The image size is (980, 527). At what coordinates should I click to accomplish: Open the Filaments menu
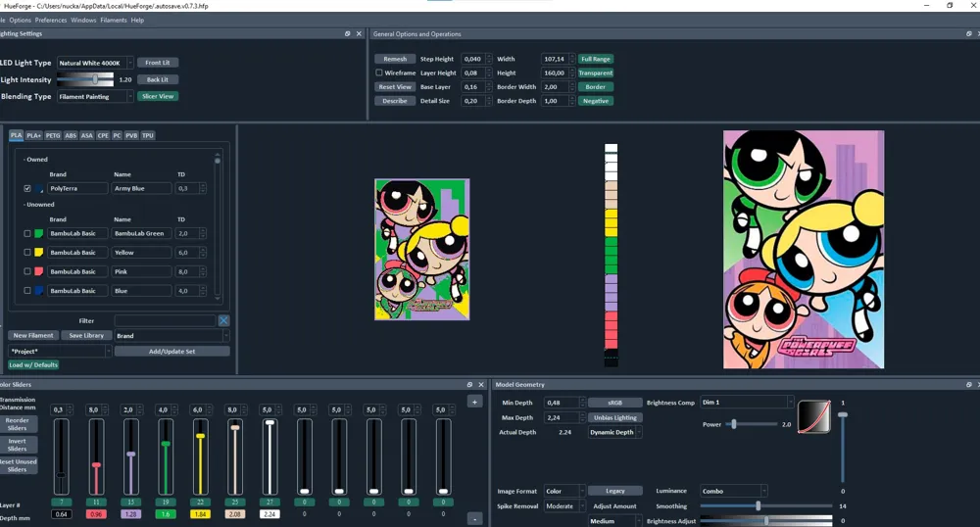(113, 20)
